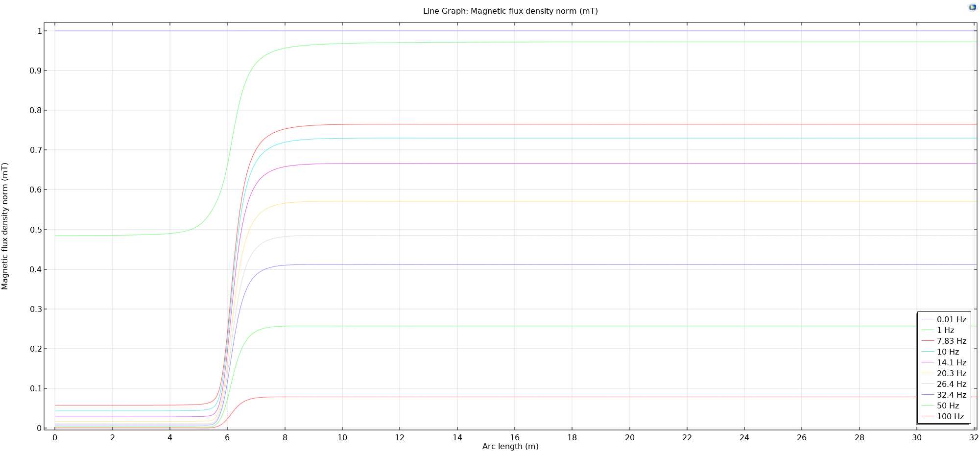Click the 20.3 Hz legend entry
Image resolution: width=980 pixels, height=453 pixels.
pyautogui.click(x=951, y=373)
